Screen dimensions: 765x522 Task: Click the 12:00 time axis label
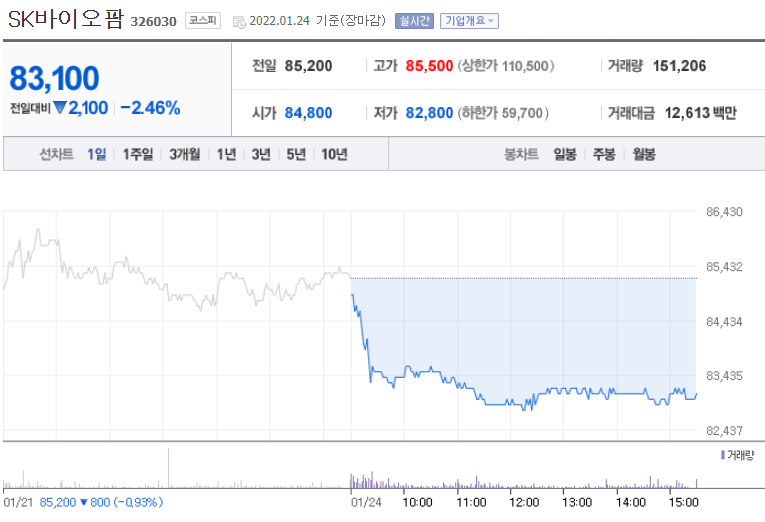[524, 502]
